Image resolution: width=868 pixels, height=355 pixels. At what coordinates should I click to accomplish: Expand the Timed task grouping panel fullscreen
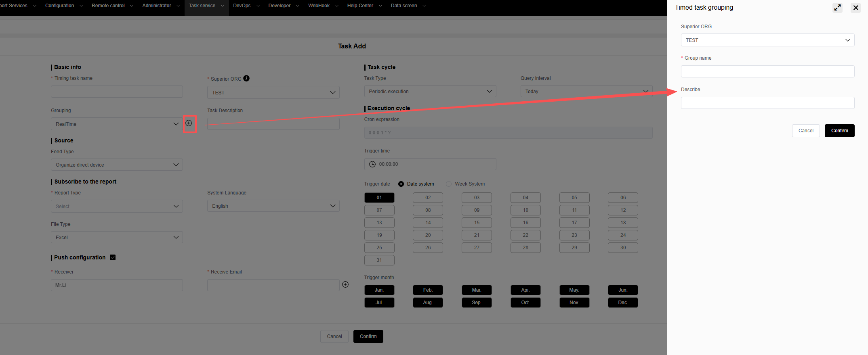(837, 8)
